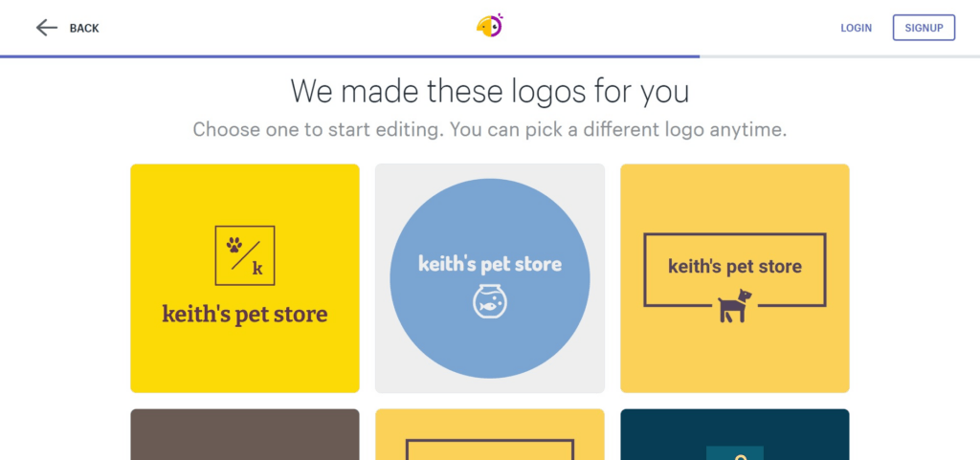Screen dimensions: 980x460
Task: Open the LOGIN link
Action: tap(856, 28)
